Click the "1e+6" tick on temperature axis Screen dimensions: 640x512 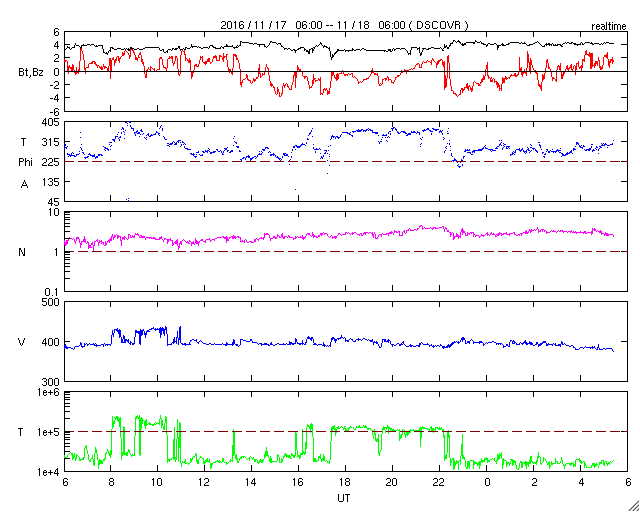pos(48,393)
